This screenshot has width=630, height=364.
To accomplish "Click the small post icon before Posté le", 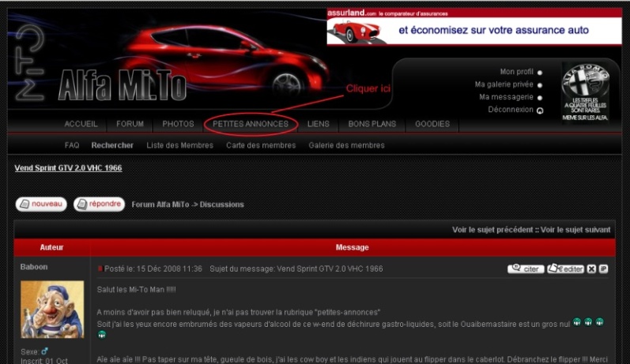I will 100,269.
